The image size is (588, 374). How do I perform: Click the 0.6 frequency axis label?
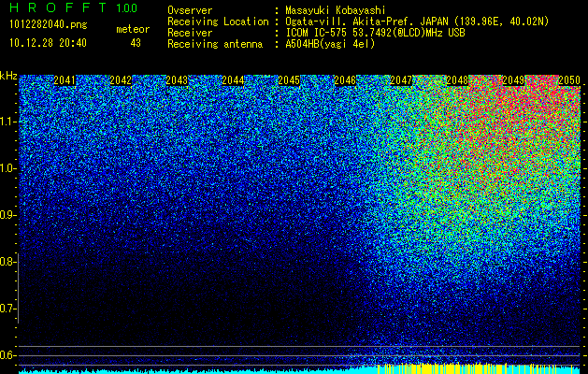(7, 355)
